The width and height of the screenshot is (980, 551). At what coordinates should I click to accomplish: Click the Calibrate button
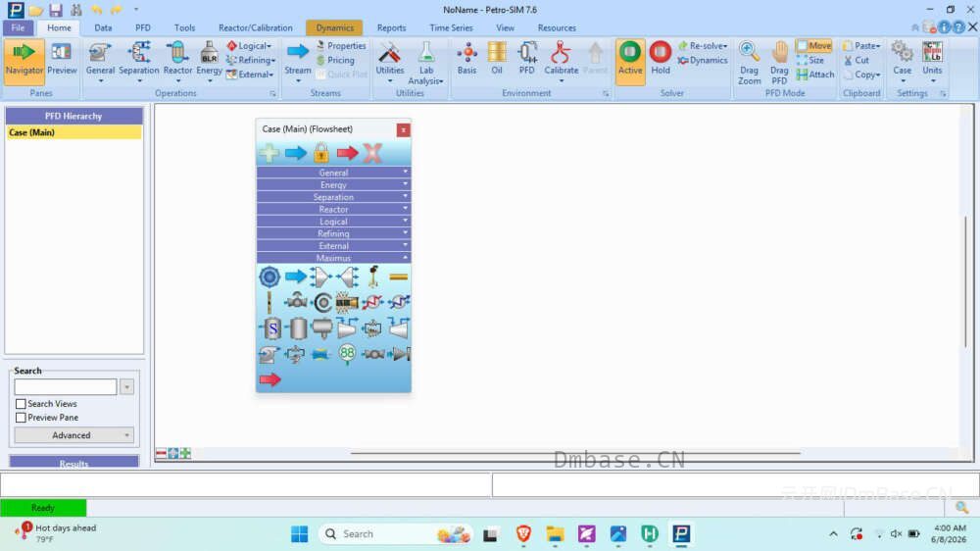tap(561, 62)
